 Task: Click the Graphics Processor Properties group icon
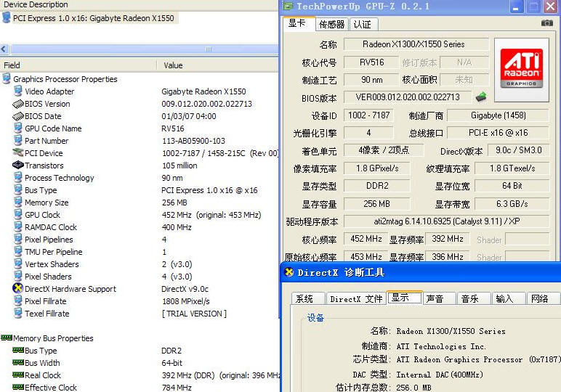coord(7,78)
